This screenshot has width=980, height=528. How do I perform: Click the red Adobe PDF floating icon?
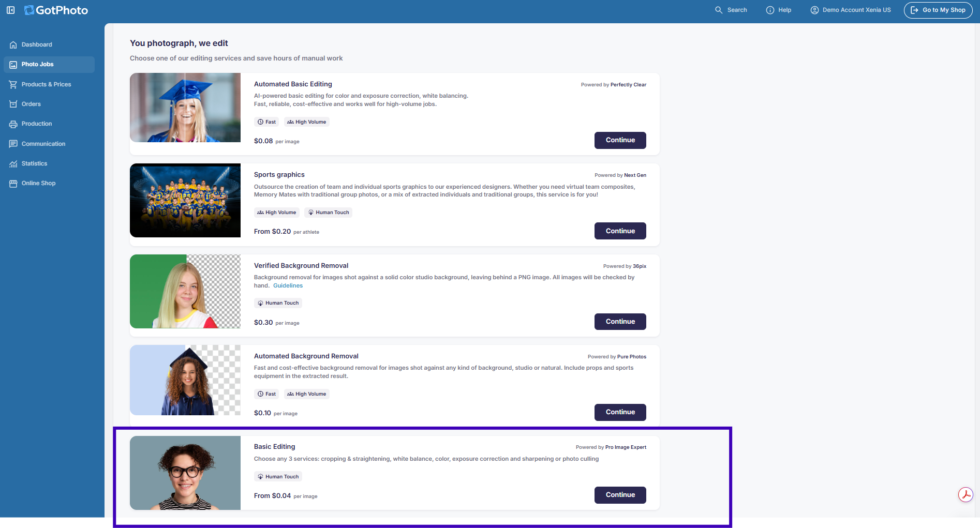[x=966, y=494]
